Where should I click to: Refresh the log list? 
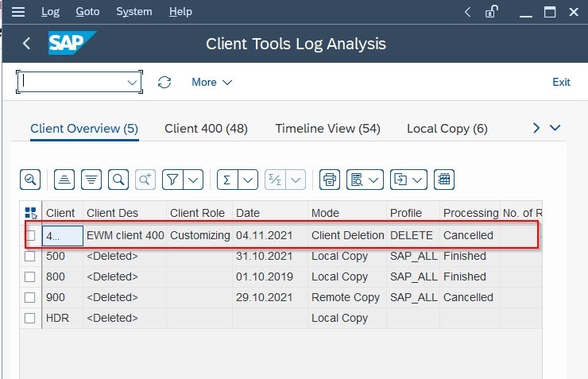pyautogui.click(x=164, y=82)
